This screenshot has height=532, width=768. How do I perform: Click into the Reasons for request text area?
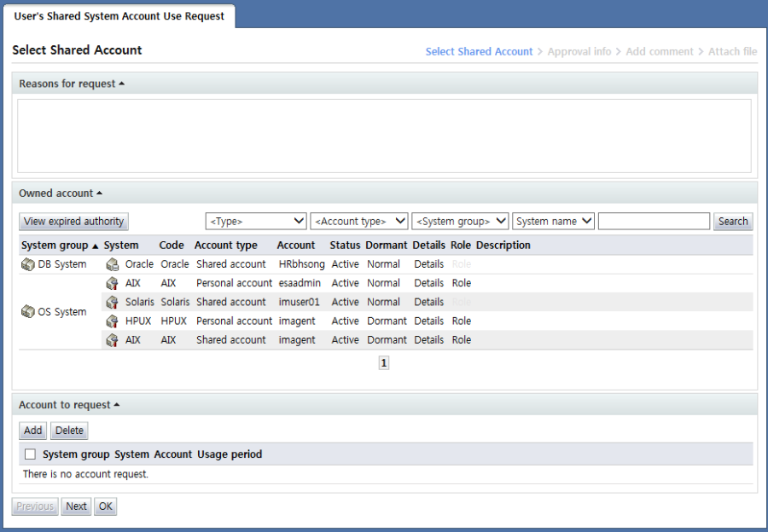pyautogui.click(x=384, y=136)
